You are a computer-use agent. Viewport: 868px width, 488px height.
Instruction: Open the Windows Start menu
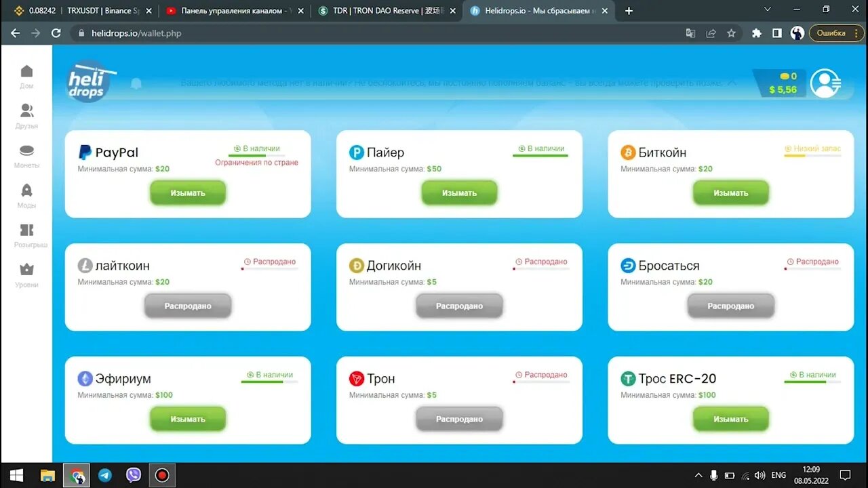pyautogui.click(x=16, y=475)
